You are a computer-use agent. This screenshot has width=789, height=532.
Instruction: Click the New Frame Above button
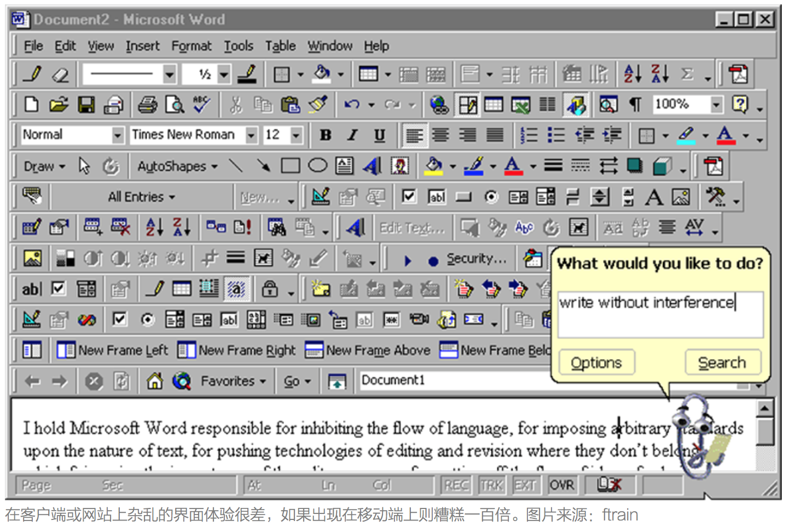(x=367, y=350)
